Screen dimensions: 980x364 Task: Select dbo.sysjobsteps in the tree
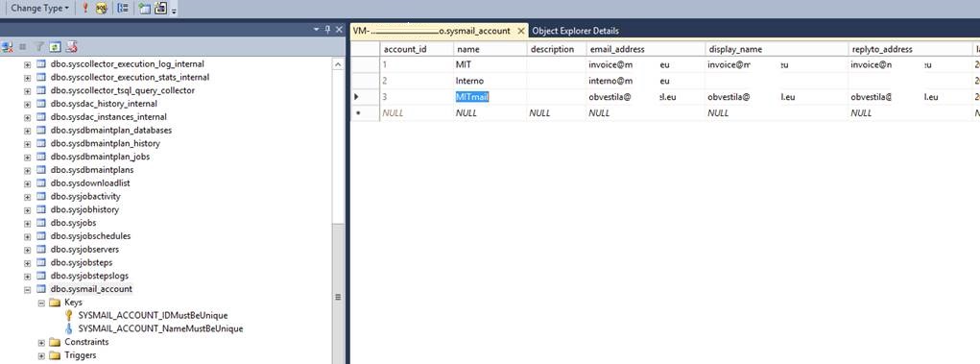[82, 263]
